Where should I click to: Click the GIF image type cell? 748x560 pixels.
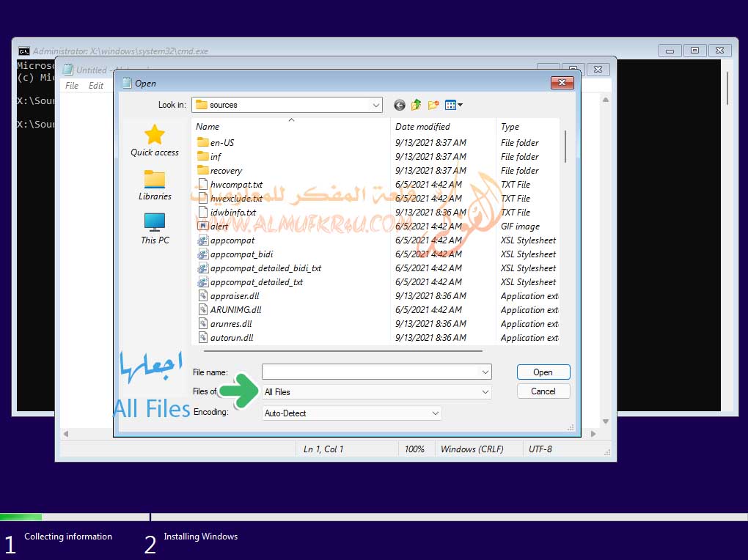tap(520, 226)
